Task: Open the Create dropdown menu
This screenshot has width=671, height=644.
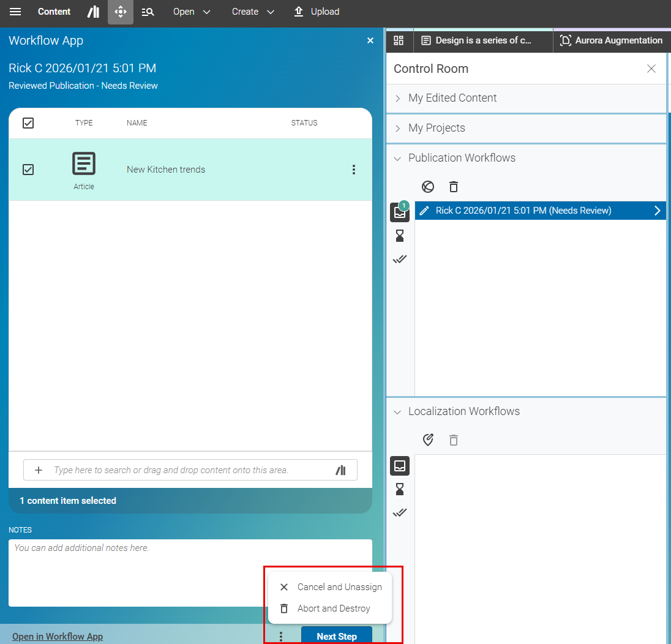Action: (253, 12)
